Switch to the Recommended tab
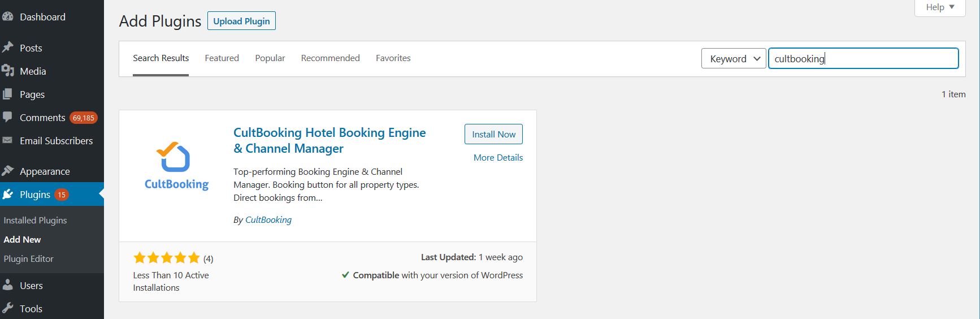This screenshot has height=319, width=980. (330, 58)
